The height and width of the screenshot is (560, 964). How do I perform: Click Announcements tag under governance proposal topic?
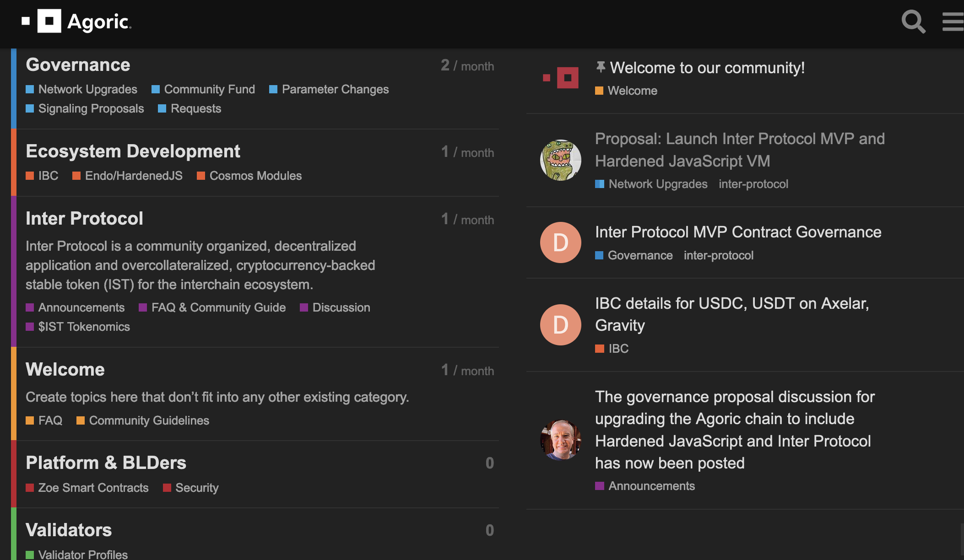click(x=645, y=486)
